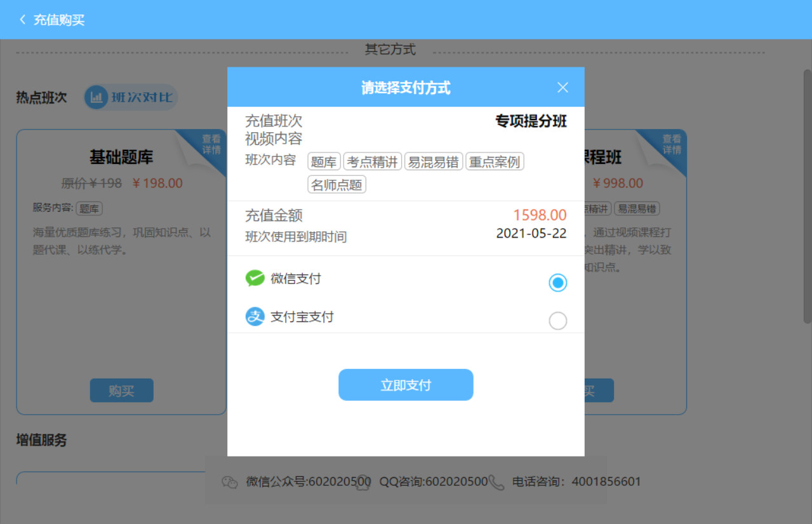Screen dimensions: 812x524
Task: Click the QQ consultation icon
Action: click(x=363, y=482)
